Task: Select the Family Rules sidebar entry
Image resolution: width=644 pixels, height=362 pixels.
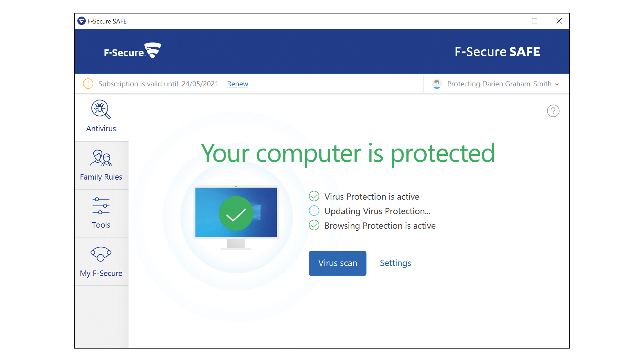Action: [101, 177]
